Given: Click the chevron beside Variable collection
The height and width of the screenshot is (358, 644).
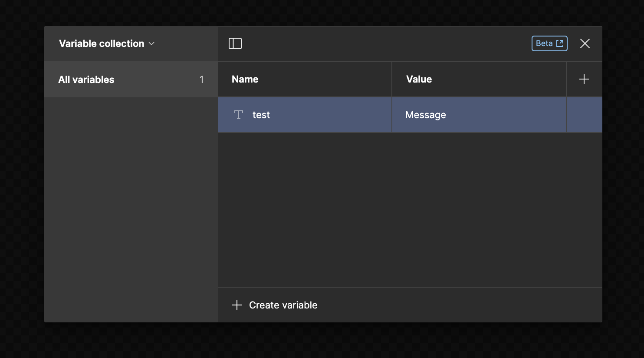Looking at the screenshot, I should coord(151,43).
